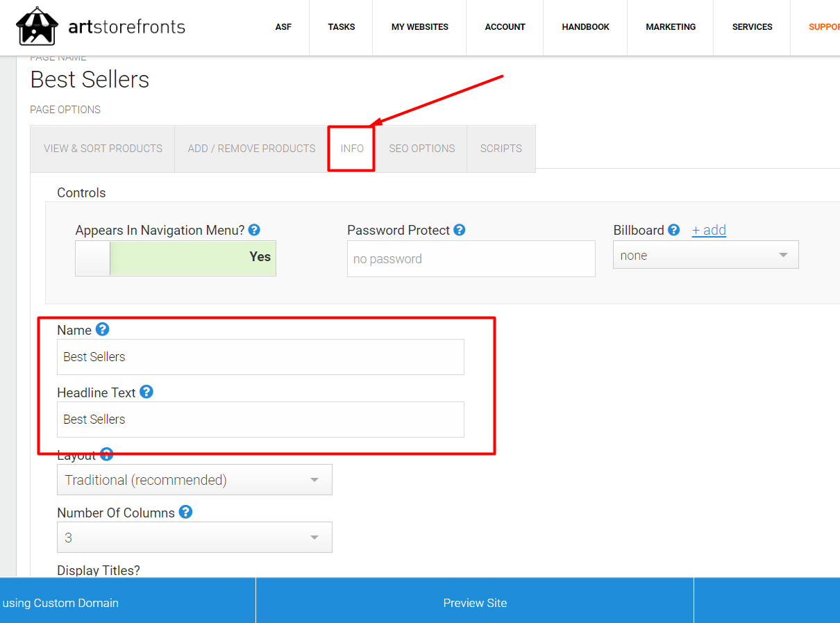Open the Layout dropdown showing Traditional
Screen dimensions: 840x623
[x=194, y=479]
